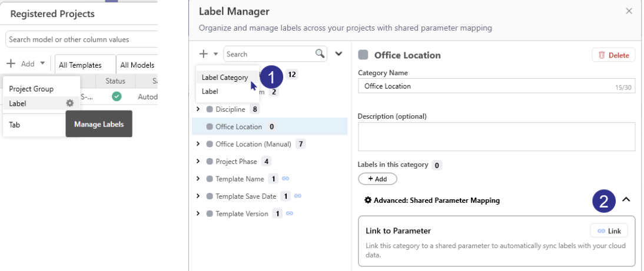Click Search model or other column values field
Viewport: 644px width, 271px height.
82,39
